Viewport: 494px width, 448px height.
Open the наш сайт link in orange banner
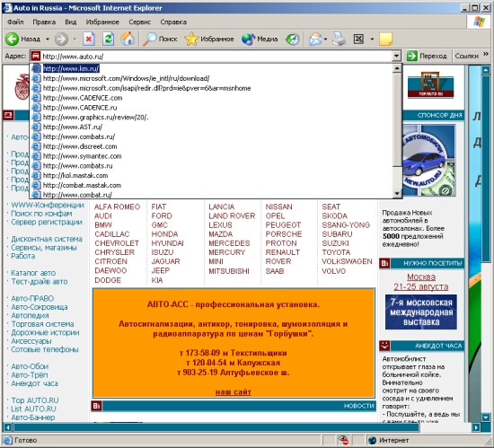coord(234,392)
